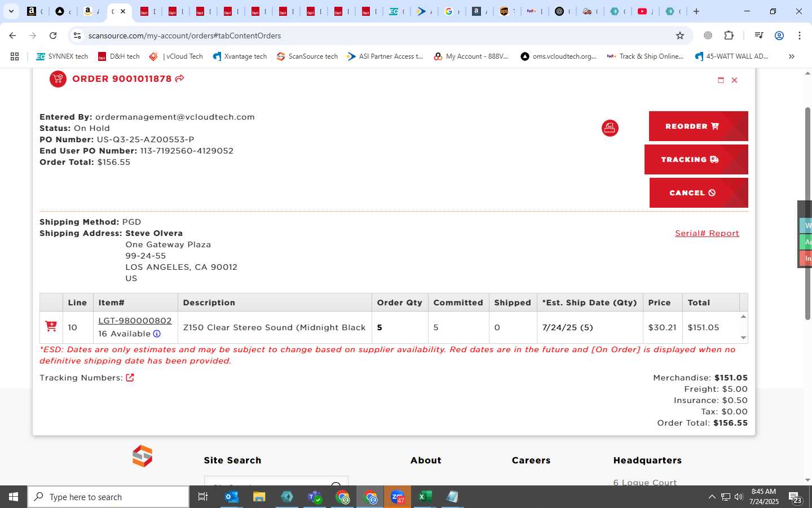
Task: Click the ScanSource logo in the footer
Action: (x=142, y=456)
